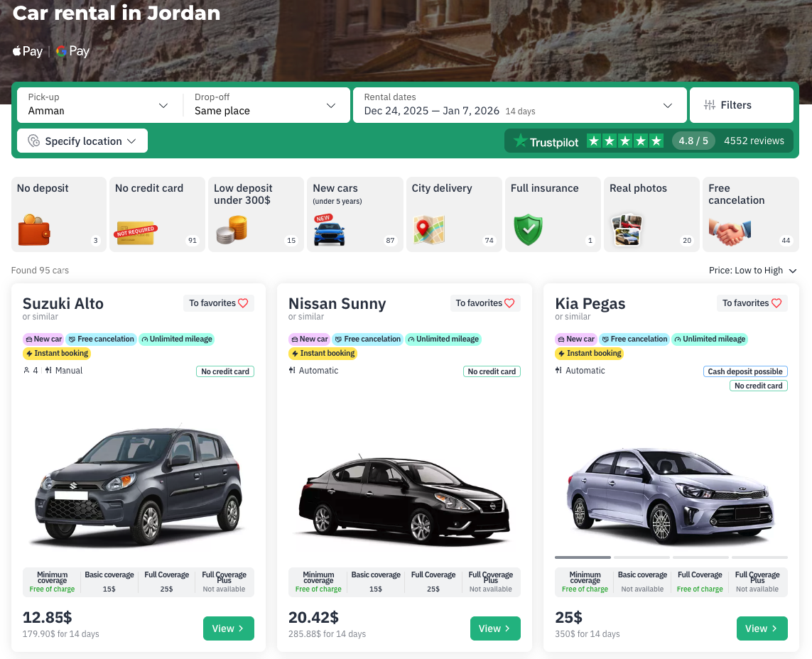Click the wallet icon in No deposit filter
This screenshot has width=812, height=659.
click(34, 230)
